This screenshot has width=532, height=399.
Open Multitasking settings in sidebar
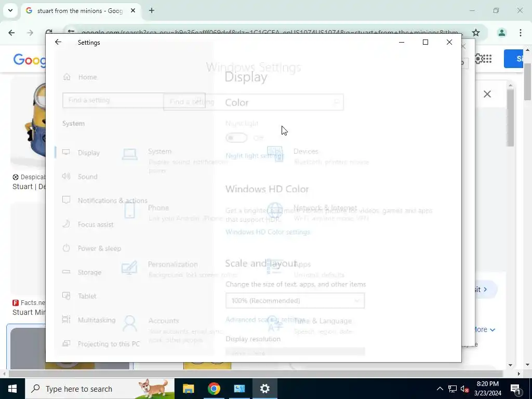[89, 320]
